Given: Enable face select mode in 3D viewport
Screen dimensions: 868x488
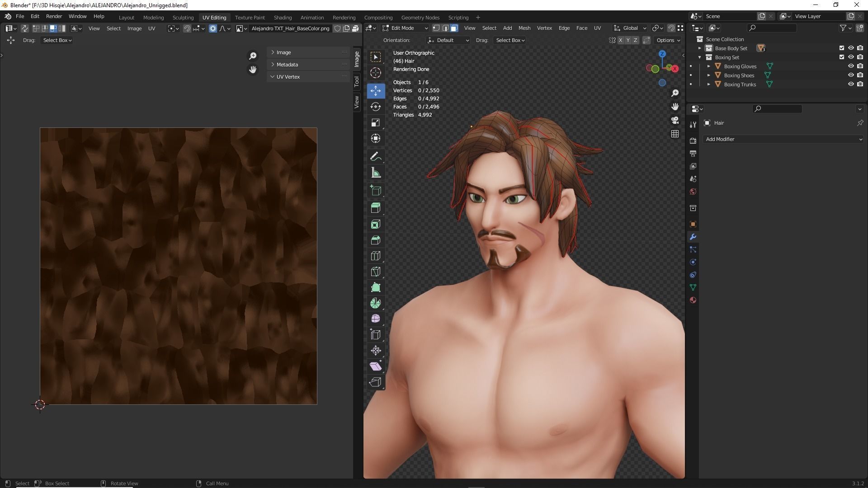Looking at the screenshot, I should click(454, 28).
